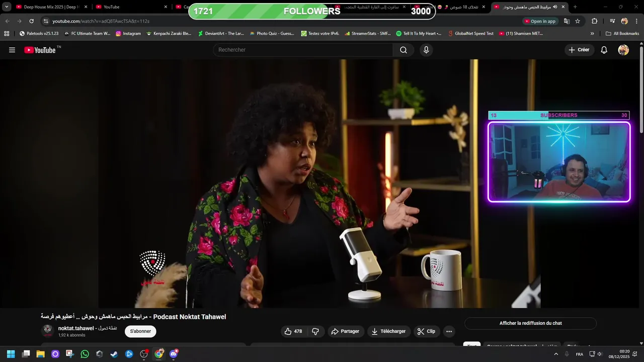Switch to the plain YouTube tab
Image resolution: width=644 pixels, height=362 pixels.
click(x=131, y=7)
